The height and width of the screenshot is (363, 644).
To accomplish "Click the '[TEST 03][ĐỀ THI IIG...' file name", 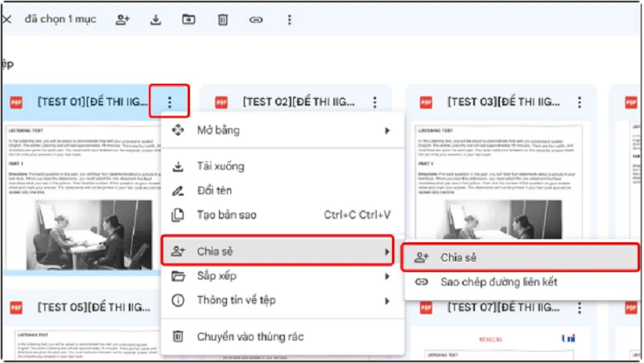I will click(503, 102).
